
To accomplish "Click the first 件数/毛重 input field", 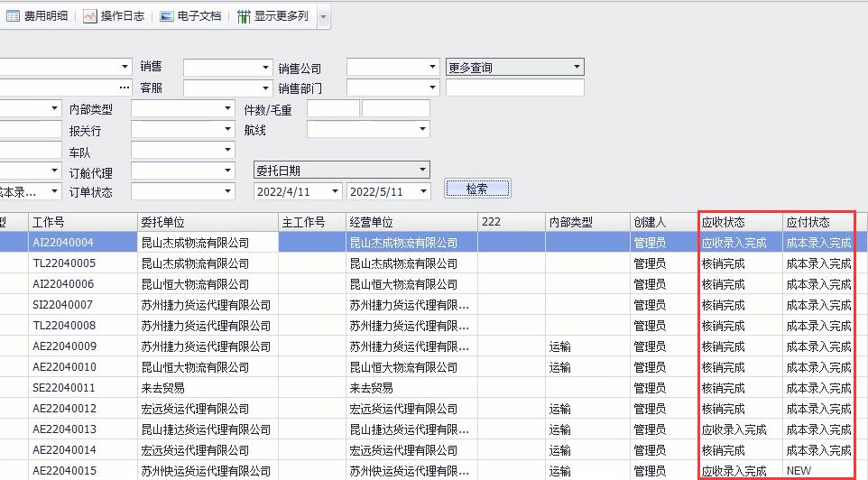I will (x=332, y=109).
